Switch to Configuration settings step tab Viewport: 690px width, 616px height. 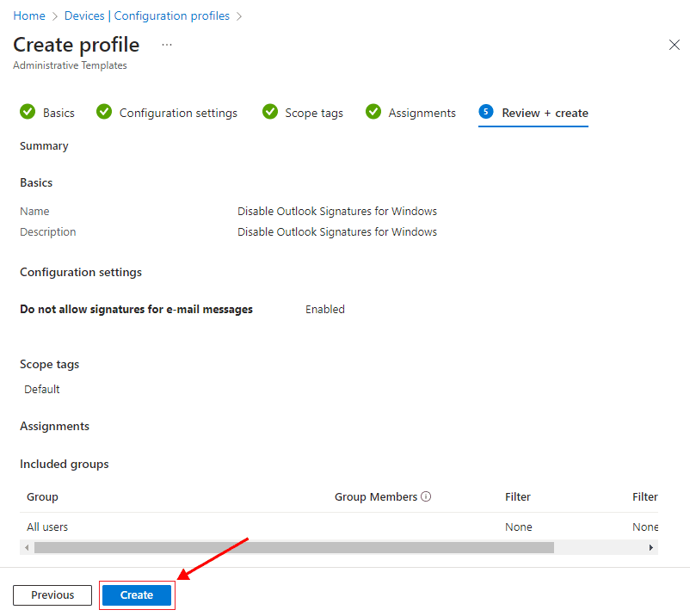coord(178,113)
